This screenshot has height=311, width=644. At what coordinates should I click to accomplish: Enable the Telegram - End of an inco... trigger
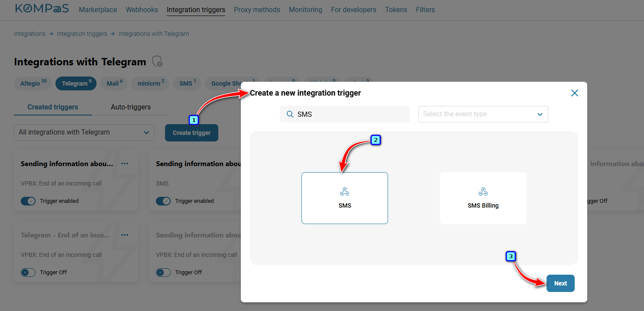(28, 272)
